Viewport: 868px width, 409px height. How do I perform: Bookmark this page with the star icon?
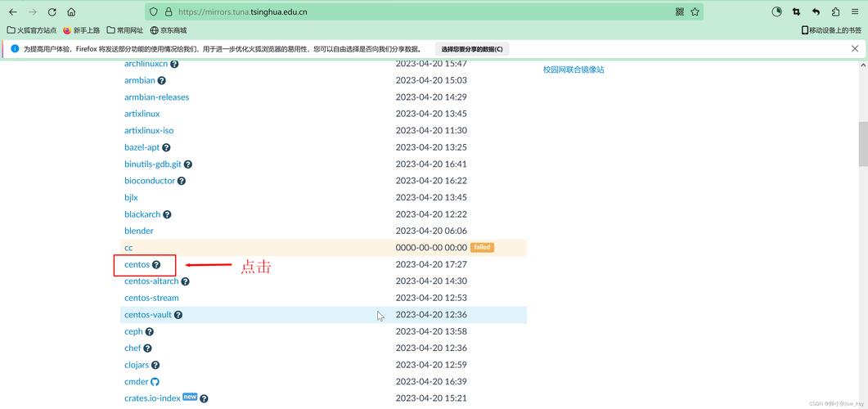[695, 11]
